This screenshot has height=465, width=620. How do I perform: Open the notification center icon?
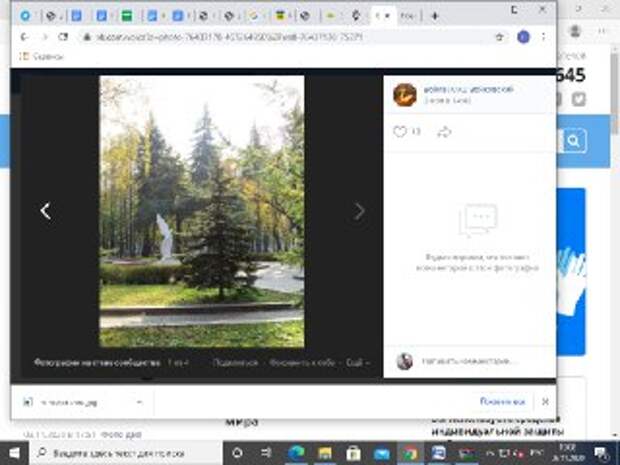pos(601,453)
